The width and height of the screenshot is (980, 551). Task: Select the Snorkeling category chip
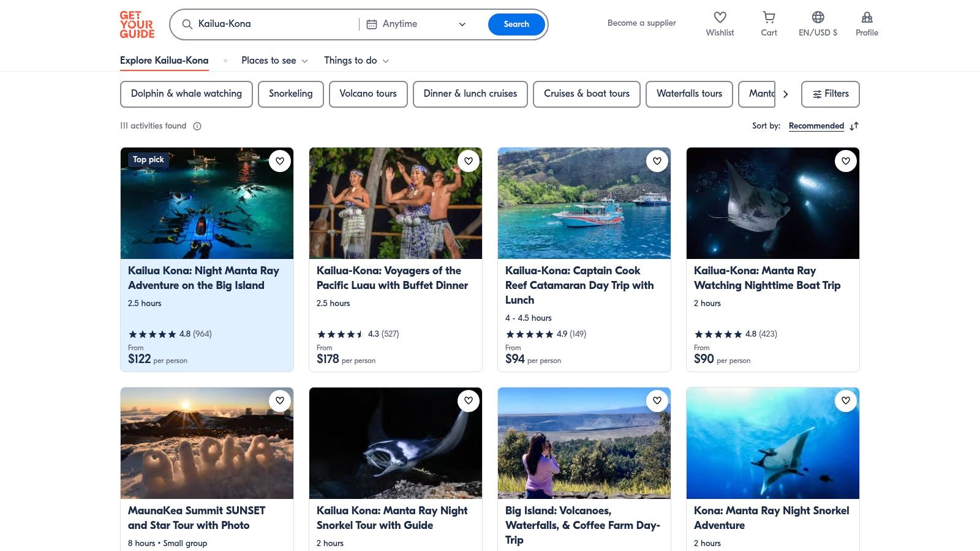[x=291, y=94]
